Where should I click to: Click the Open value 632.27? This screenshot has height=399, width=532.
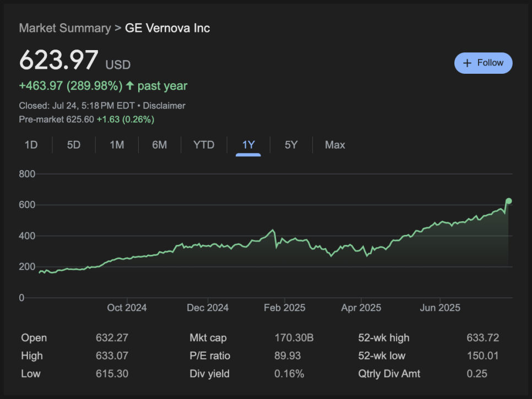[x=112, y=338]
